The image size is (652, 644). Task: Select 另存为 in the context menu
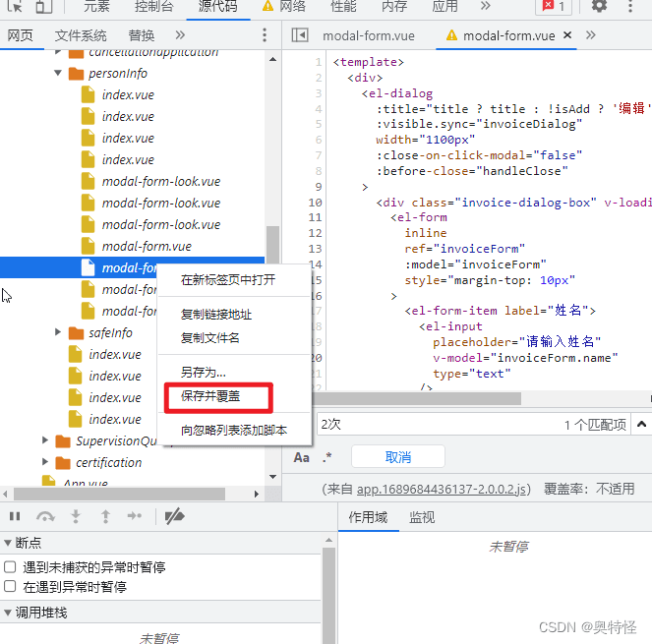pos(203,372)
